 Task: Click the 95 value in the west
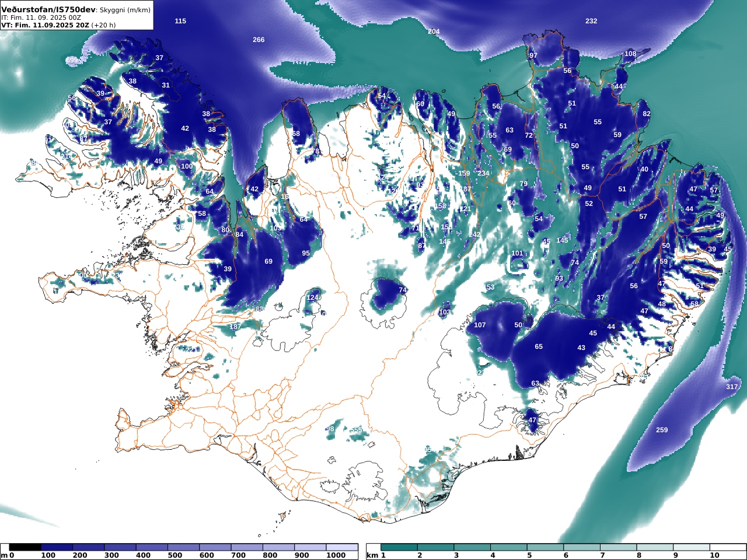click(x=306, y=253)
